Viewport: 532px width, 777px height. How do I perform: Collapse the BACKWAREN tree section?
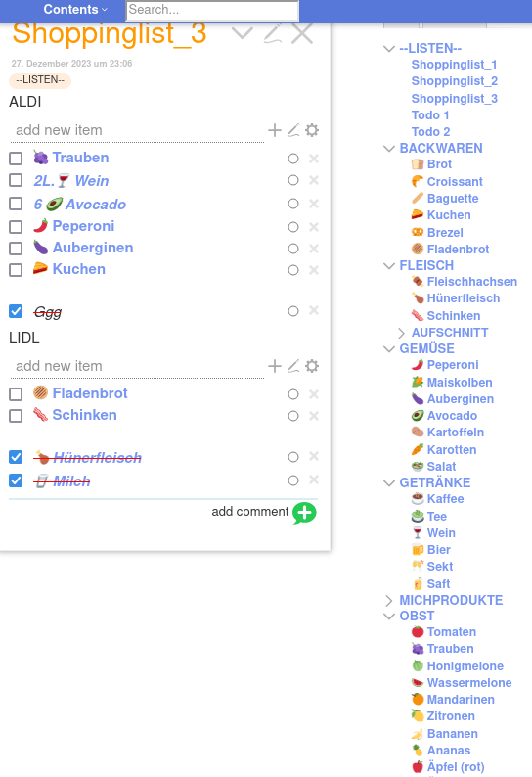click(389, 148)
